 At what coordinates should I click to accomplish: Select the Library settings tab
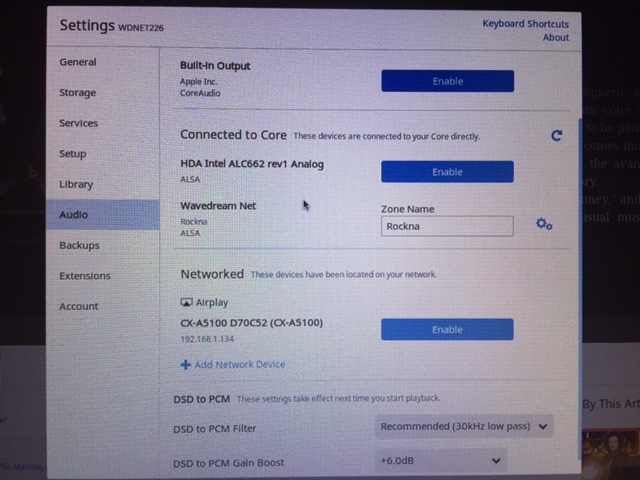pyautogui.click(x=76, y=184)
